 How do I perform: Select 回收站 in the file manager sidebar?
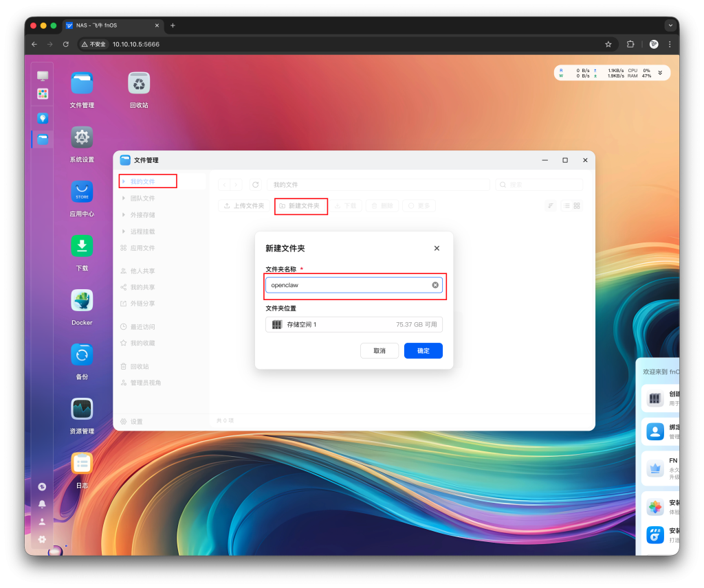(139, 366)
